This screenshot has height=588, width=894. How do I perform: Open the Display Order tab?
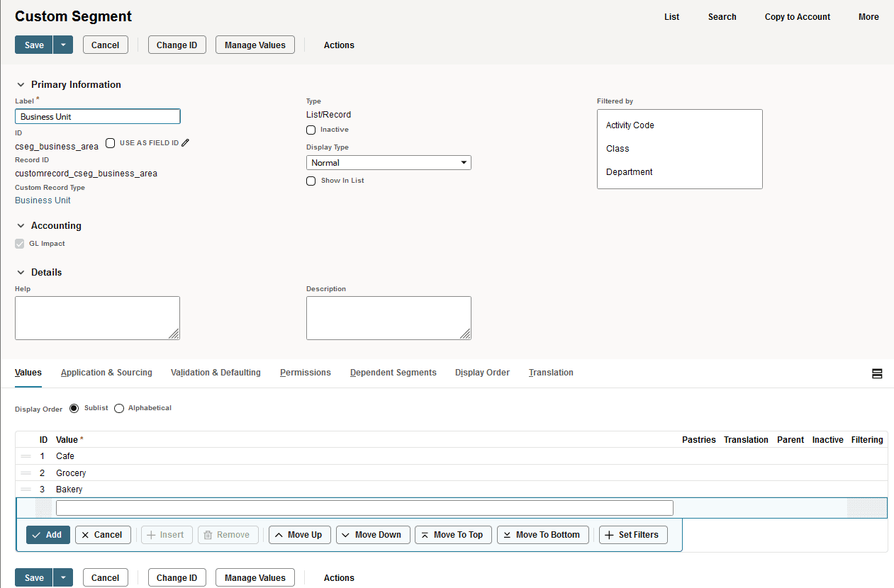pos(482,373)
